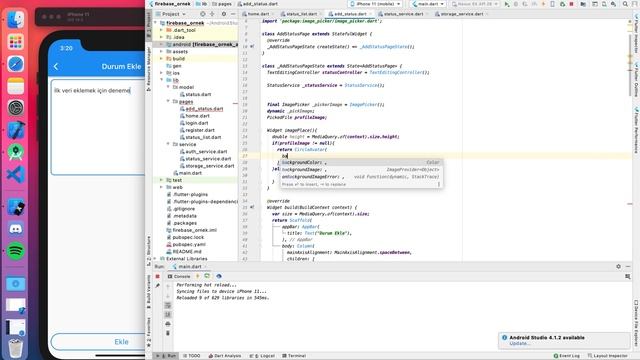The image size is (640, 360).
Task: Clear console output using the trash icon
Action: [168, 333]
